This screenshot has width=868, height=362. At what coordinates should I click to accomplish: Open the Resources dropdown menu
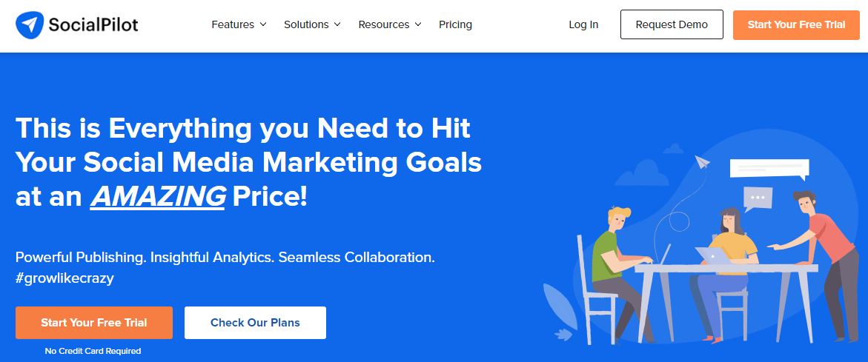tap(389, 24)
